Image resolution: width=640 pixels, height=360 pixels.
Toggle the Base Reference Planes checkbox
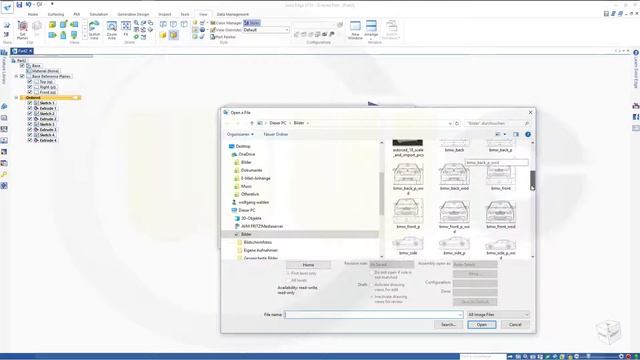[x=22, y=76]
